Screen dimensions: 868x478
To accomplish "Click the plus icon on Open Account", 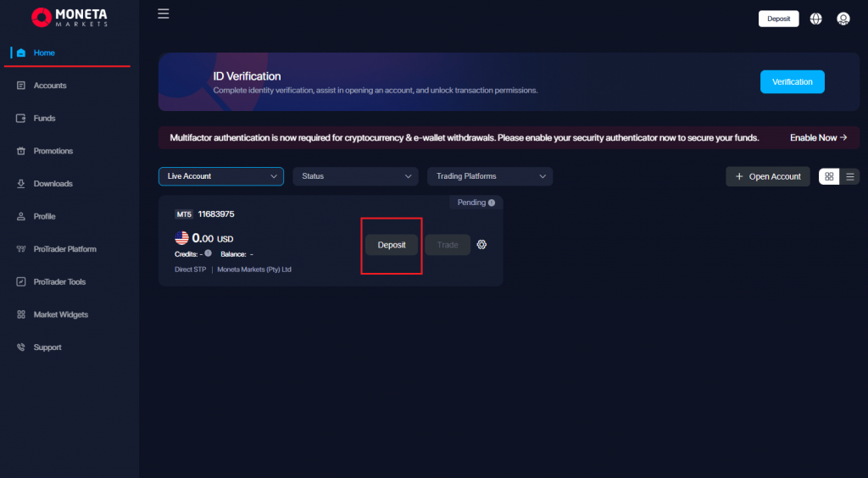I will pyautogui.click(x=739, y=176).
